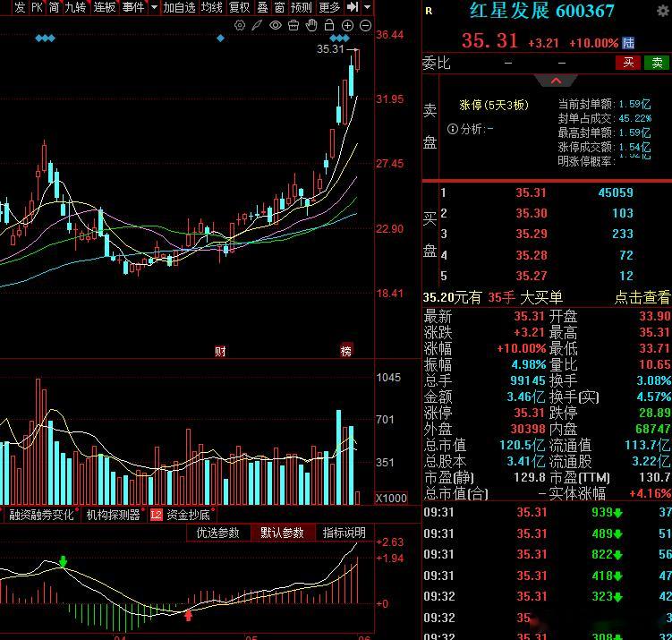Viewport: 672px width, 640px height.
Task: Click the 叠 overlay button
Action: click(x=262, y=7)
